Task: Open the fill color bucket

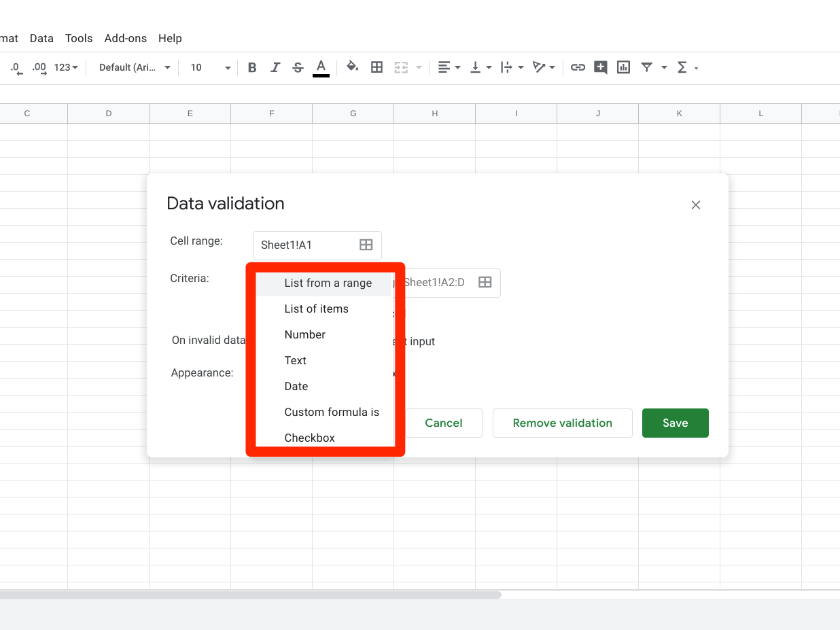Action: [352, 67]
